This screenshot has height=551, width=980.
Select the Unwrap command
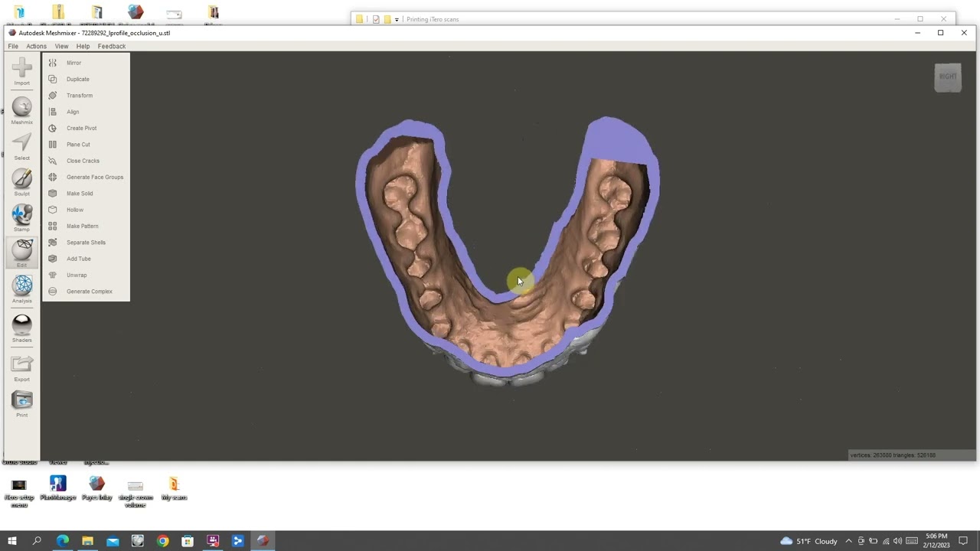pyautogui.click(x=77, y=275)
